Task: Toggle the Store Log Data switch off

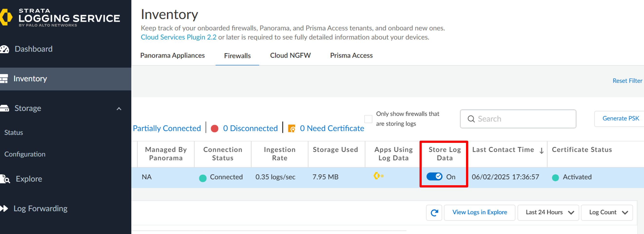Action: tap(434, 177)
